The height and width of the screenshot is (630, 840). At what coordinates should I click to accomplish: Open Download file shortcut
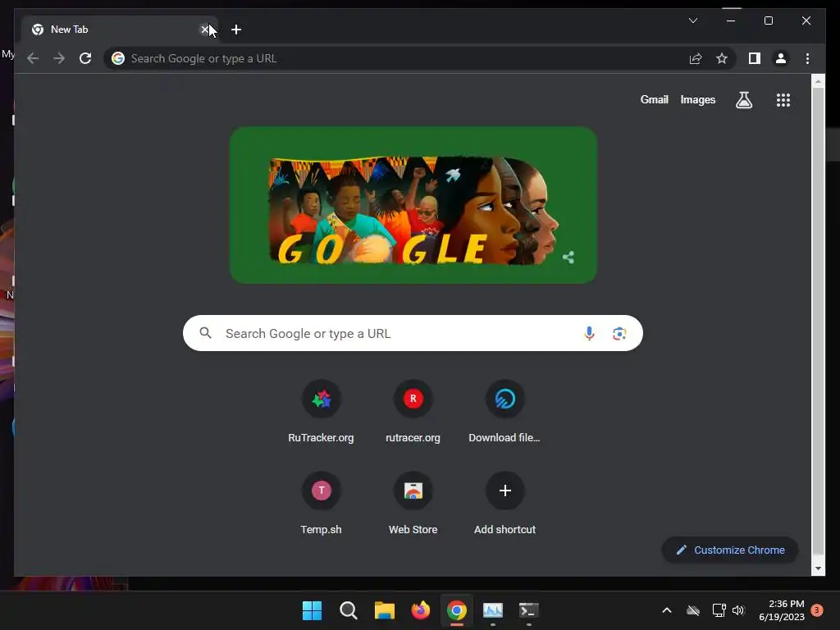pyautogui.click(x=504, y=412)
